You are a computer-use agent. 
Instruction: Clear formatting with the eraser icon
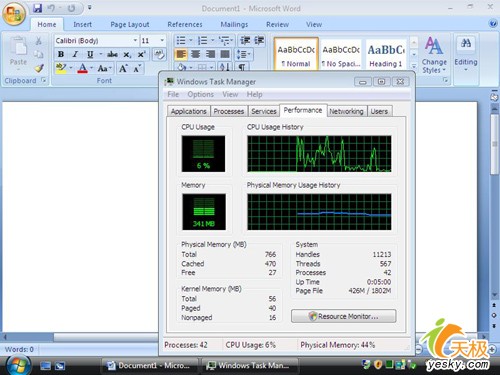tap(159, 54)
